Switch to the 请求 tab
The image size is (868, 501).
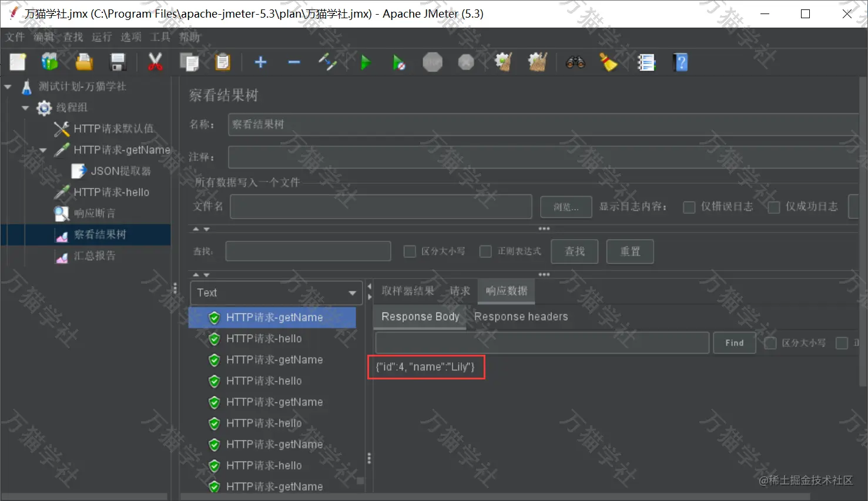point(460,291)
